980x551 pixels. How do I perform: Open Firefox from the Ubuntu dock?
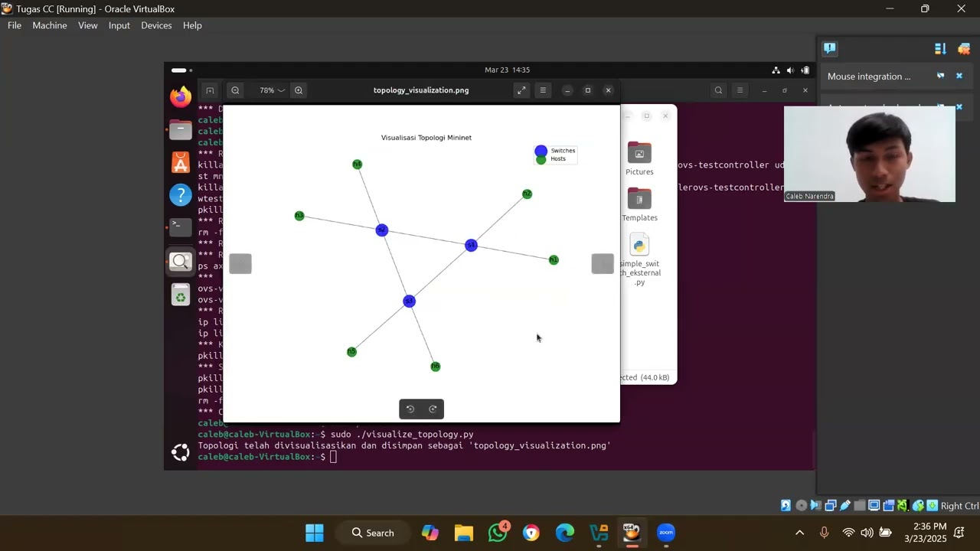point(181,97)
